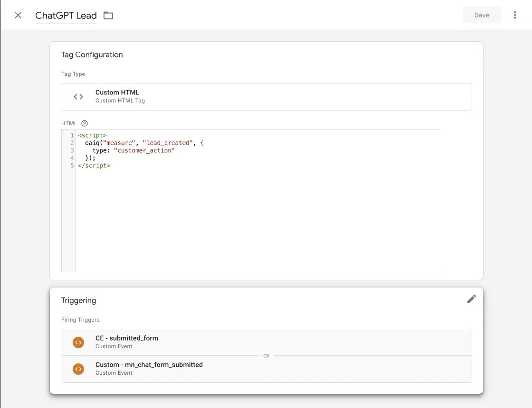Open the HTML help question mark icon
The image size is (532, 408).
click(x=85, y=123)
